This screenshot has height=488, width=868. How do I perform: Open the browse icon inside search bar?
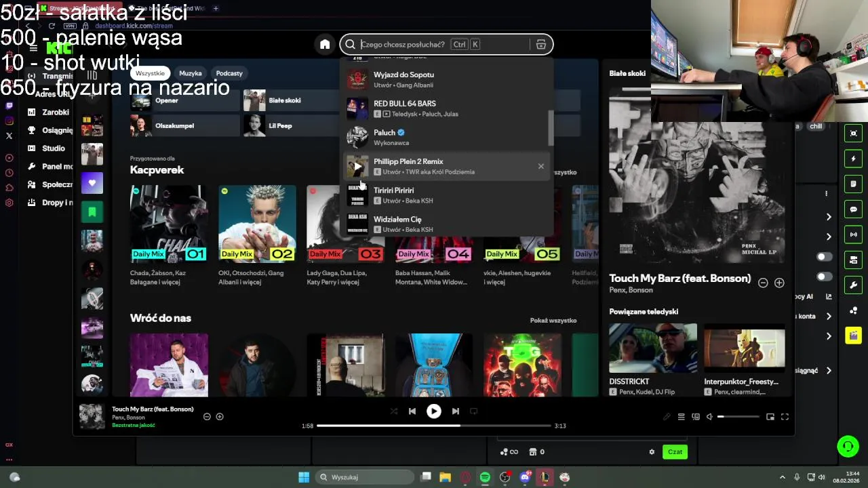(x=540, y=45)
